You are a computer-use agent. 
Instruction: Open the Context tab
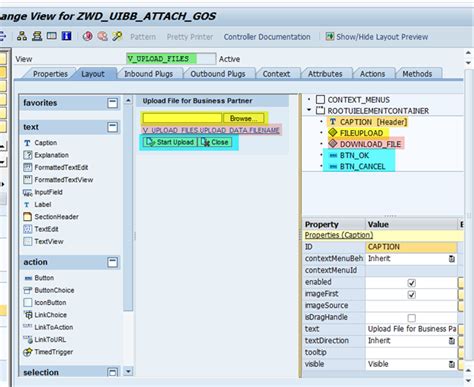click(x=276, y=74)
